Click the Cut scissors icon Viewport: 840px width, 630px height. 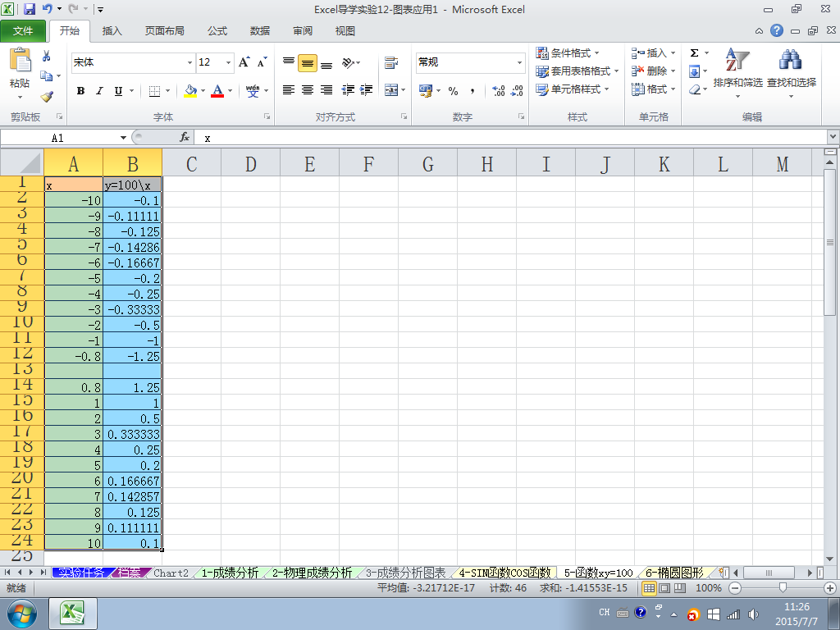(47, 56)
